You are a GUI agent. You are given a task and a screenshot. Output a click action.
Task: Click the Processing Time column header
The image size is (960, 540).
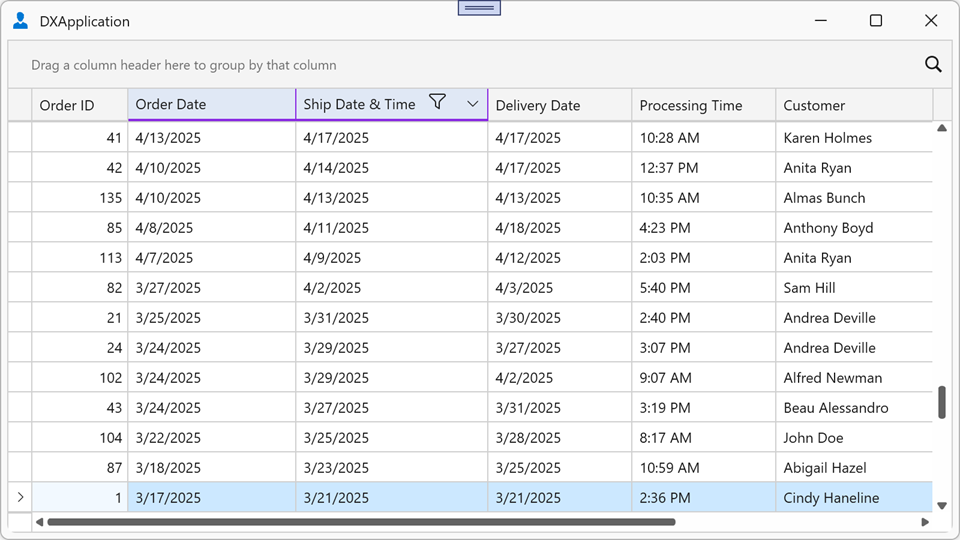click(703, 105)
